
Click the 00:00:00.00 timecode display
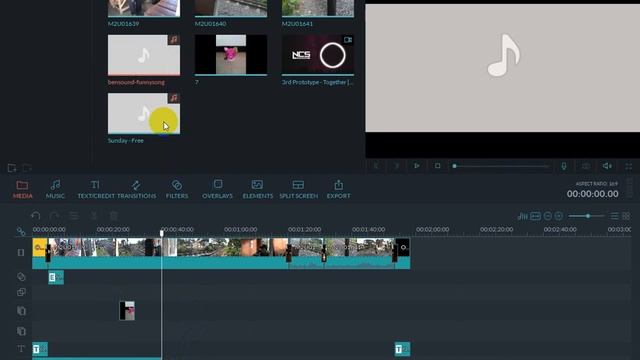click(592, 194)
